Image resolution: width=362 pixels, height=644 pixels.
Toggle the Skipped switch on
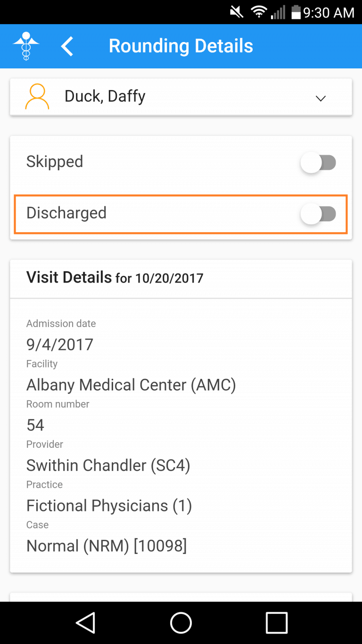point(319,163)
